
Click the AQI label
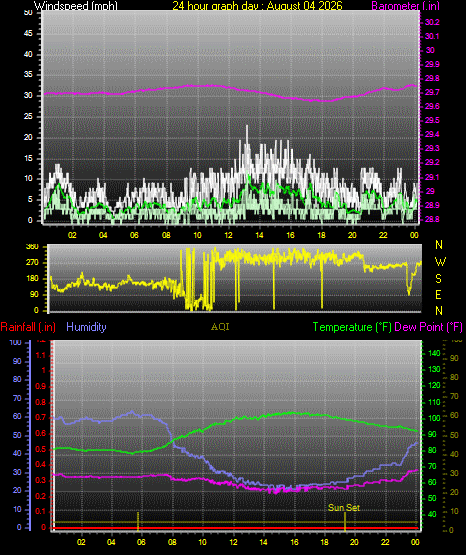[220, 327]
